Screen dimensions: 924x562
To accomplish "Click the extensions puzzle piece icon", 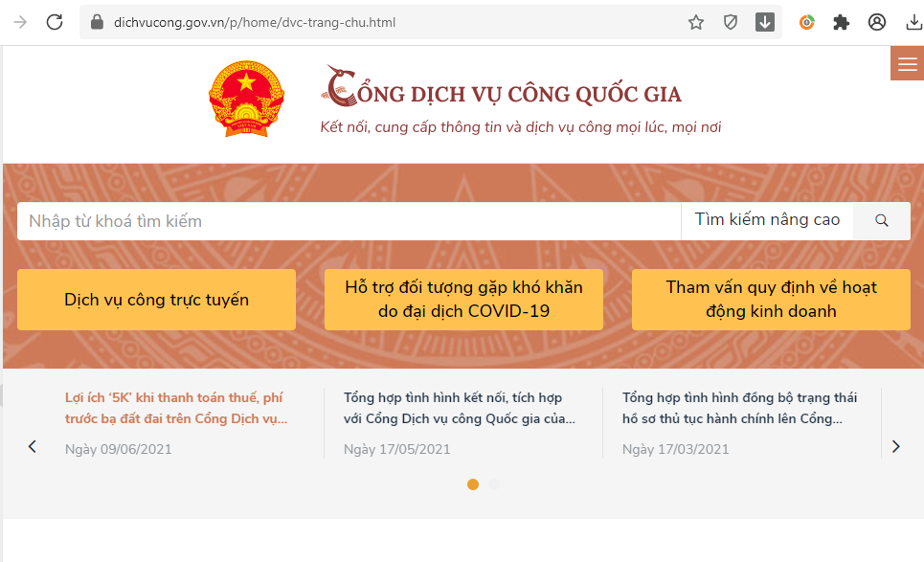I will tap(841, 22).
